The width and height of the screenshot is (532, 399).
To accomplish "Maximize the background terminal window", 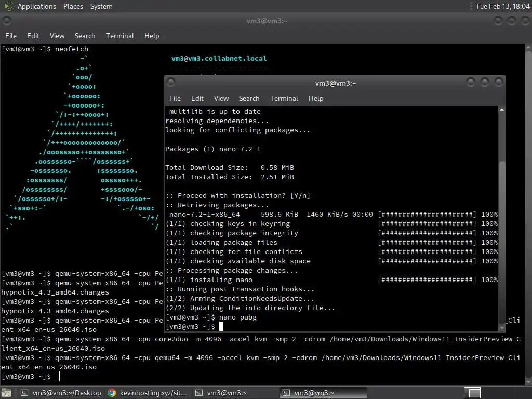I will [512, 21].
